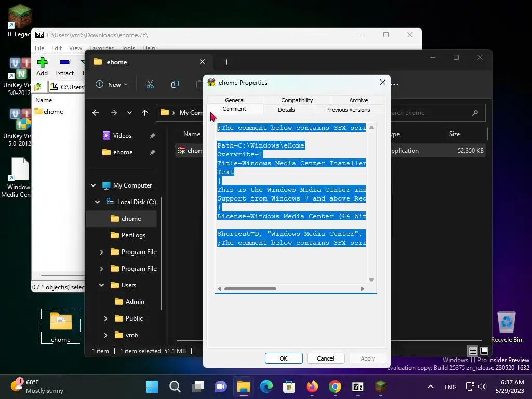Expand the Public folder node

105,318
